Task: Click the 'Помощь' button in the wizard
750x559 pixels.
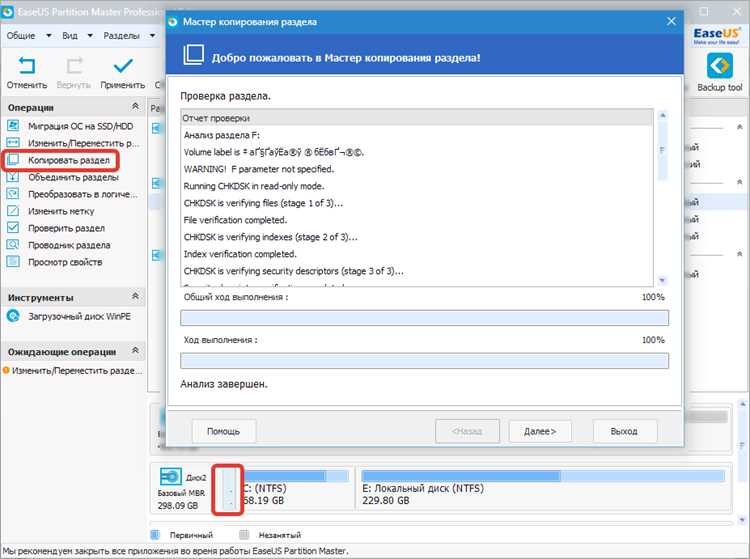Action: pos(223,431)
